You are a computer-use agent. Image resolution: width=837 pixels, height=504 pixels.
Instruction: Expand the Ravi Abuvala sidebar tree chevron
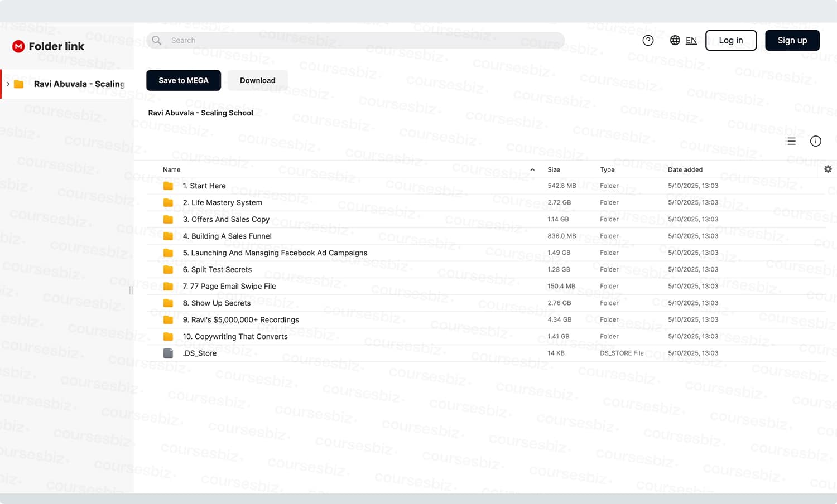click(x=8, y=84)
